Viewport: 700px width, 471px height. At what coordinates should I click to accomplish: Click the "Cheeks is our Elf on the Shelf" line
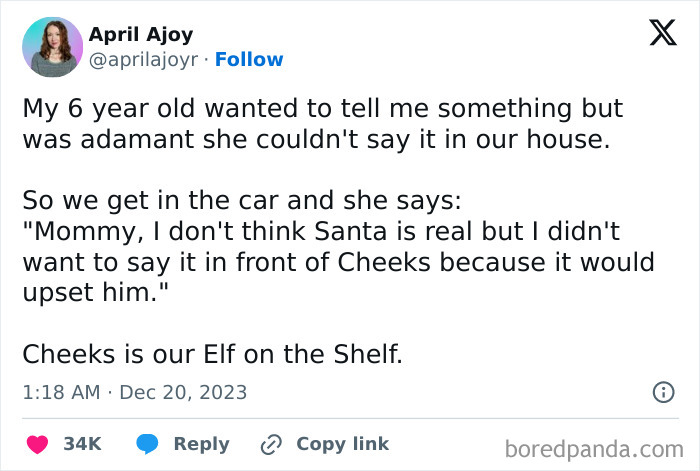click(x=212, y=355)
